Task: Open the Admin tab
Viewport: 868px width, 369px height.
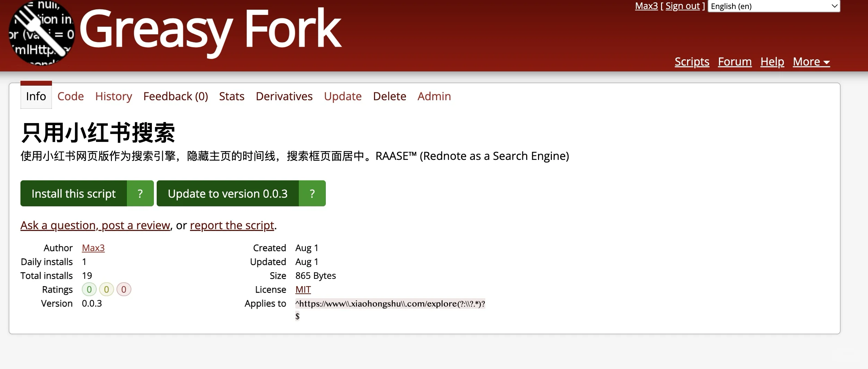Action: pyautogui.click(x=434, y=96)
